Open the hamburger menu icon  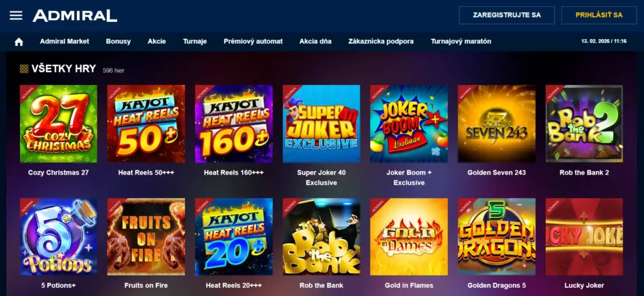(16, 16)
